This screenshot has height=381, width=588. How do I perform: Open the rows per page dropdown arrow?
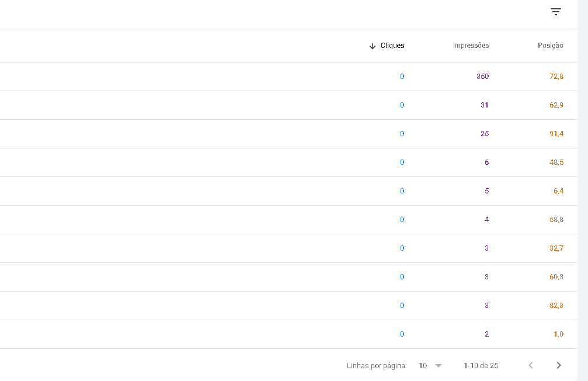(x=438, y=365)
